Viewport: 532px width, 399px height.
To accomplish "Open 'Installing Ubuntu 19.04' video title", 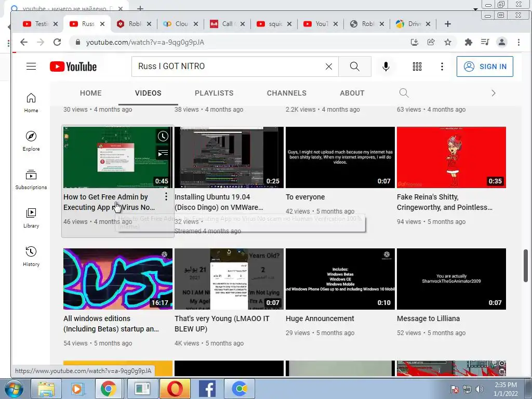I will point(219,202).
